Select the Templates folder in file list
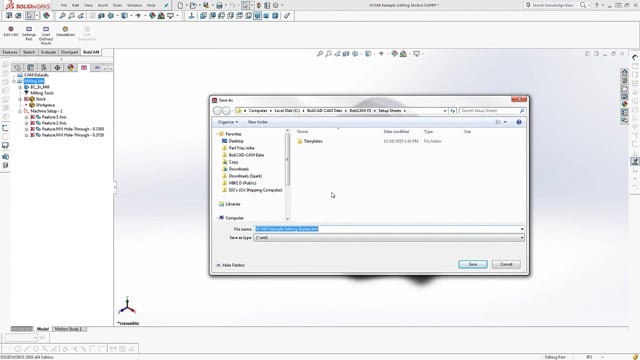Screen dimensions: 640x360 (x=310, y=141)
